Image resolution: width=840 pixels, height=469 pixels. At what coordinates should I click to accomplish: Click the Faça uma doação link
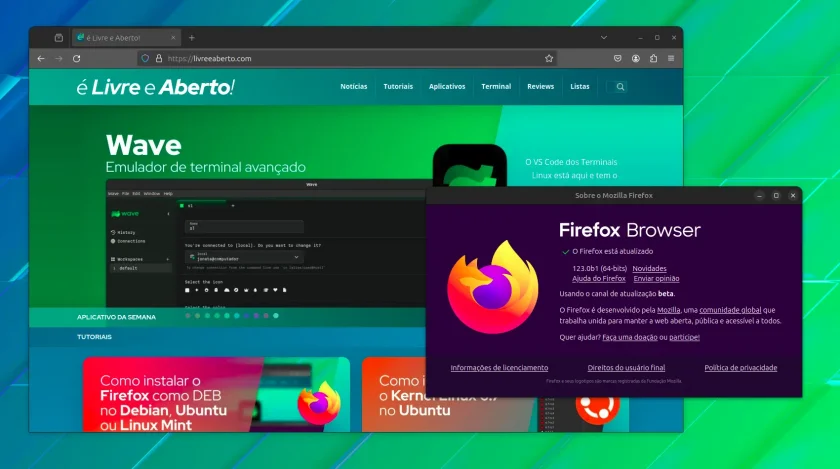click(x=629, y=337)
